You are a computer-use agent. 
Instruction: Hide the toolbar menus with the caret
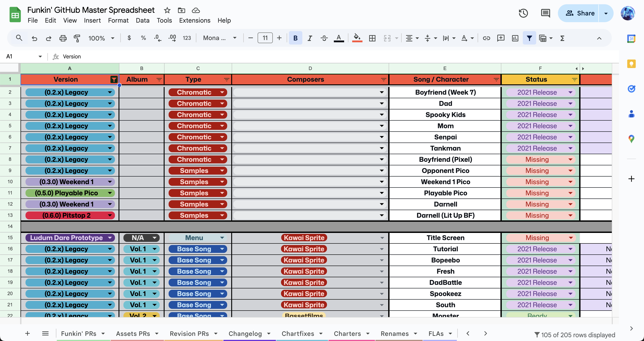tap(599, 38)
